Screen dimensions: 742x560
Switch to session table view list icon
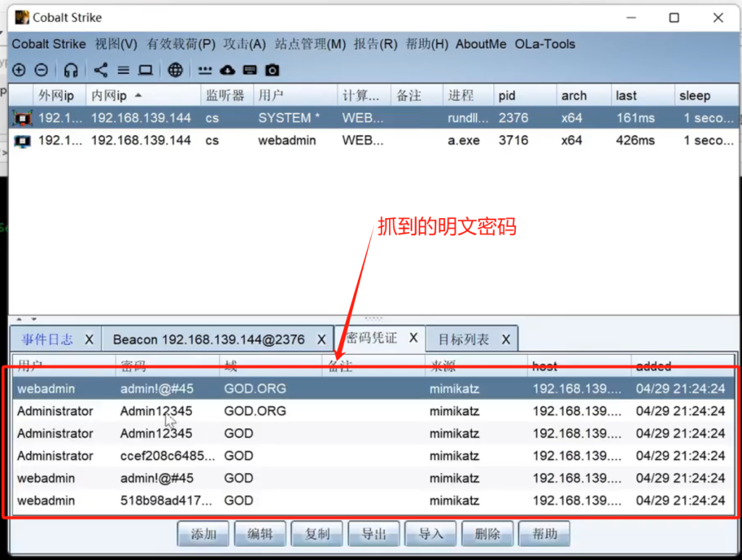click(x=123, y=70)
